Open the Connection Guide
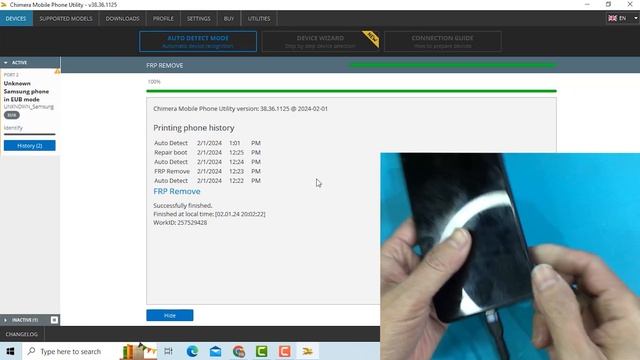The height and width of the screenshot is (360, 640). coord(442,41)
